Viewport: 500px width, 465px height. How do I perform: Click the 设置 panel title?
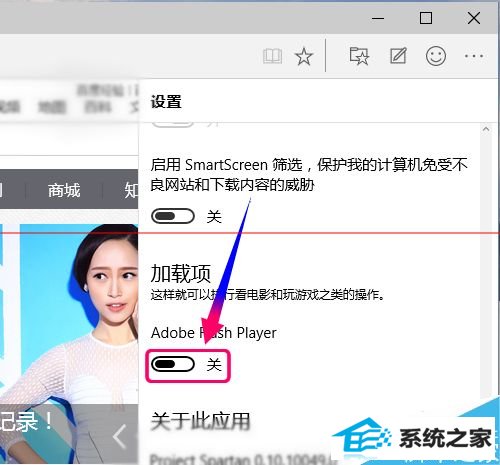point(166,101)
